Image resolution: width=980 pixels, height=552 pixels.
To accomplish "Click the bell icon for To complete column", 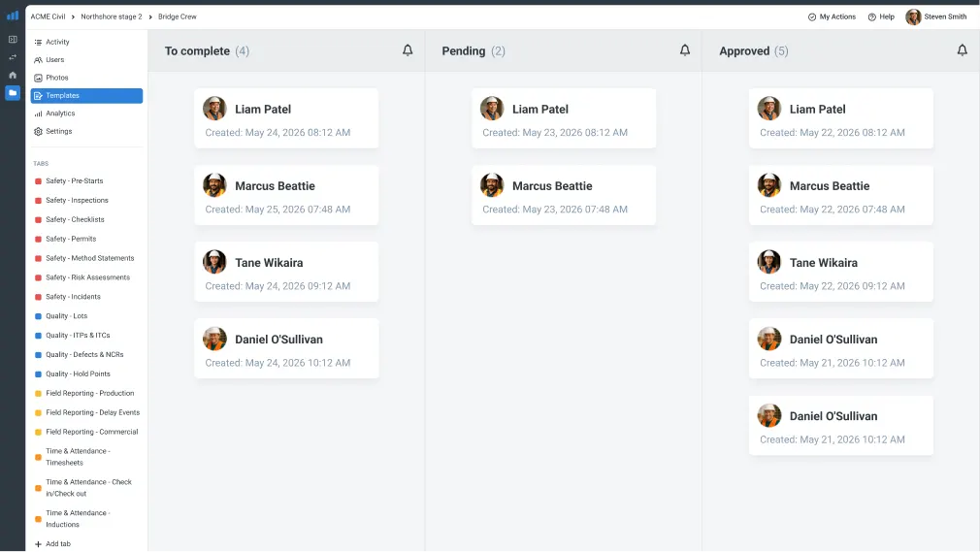I will pyautogui.click(x=408, y=50).
